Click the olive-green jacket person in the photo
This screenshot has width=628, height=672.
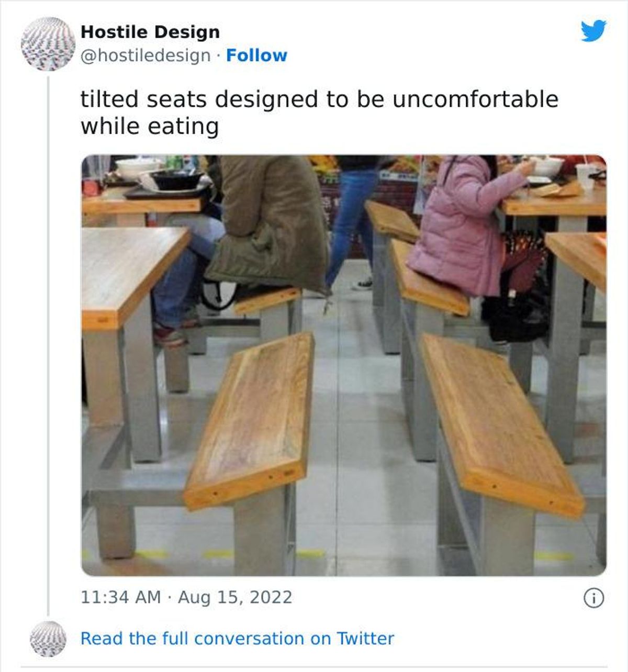267,222
